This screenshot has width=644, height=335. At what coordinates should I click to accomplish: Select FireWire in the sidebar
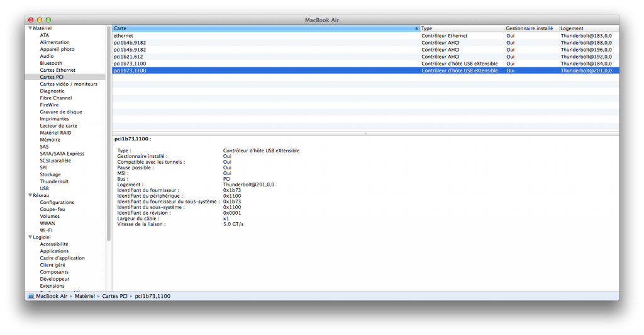tap(49, 105)
